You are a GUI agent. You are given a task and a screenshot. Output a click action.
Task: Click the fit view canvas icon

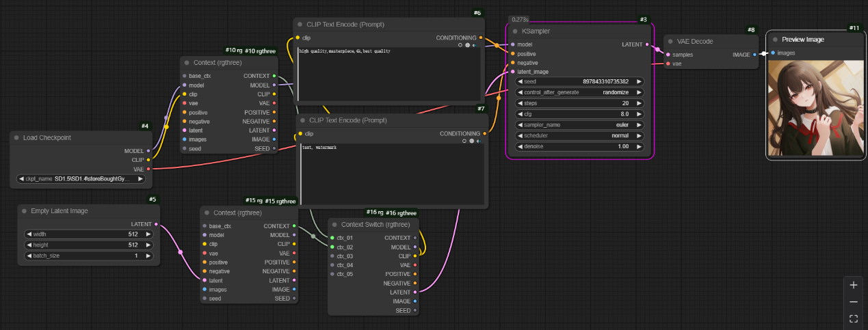pyautogui.click(x=853, y=318)
